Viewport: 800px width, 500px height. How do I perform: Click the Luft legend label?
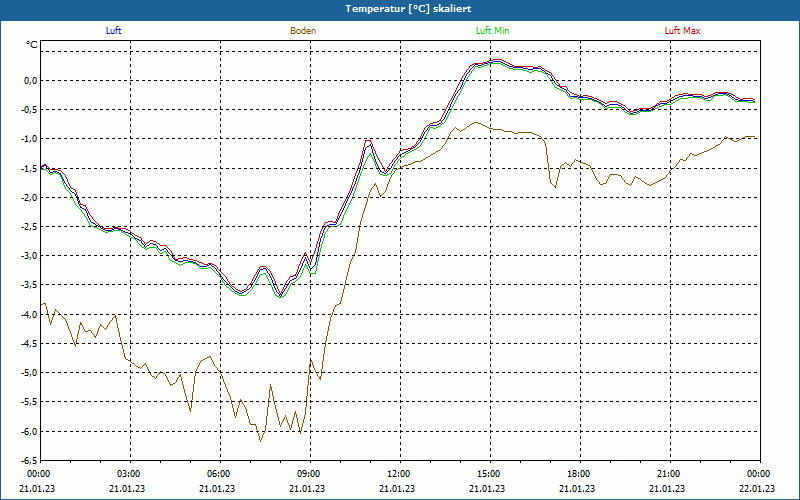pyautogui.click(x=113, y=31)
